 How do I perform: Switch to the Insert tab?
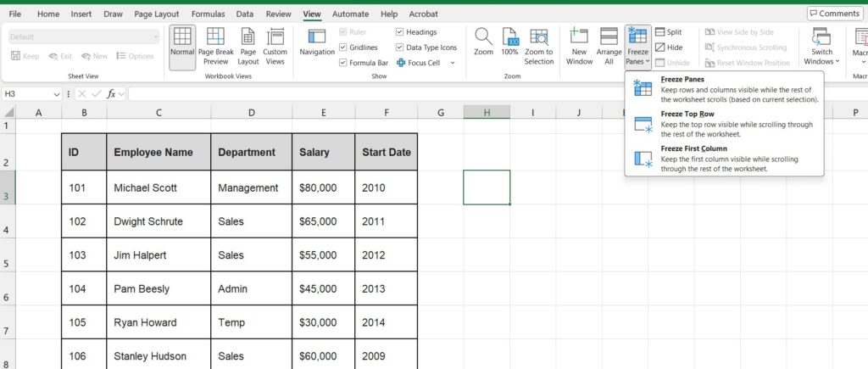[x=81, y=14]
